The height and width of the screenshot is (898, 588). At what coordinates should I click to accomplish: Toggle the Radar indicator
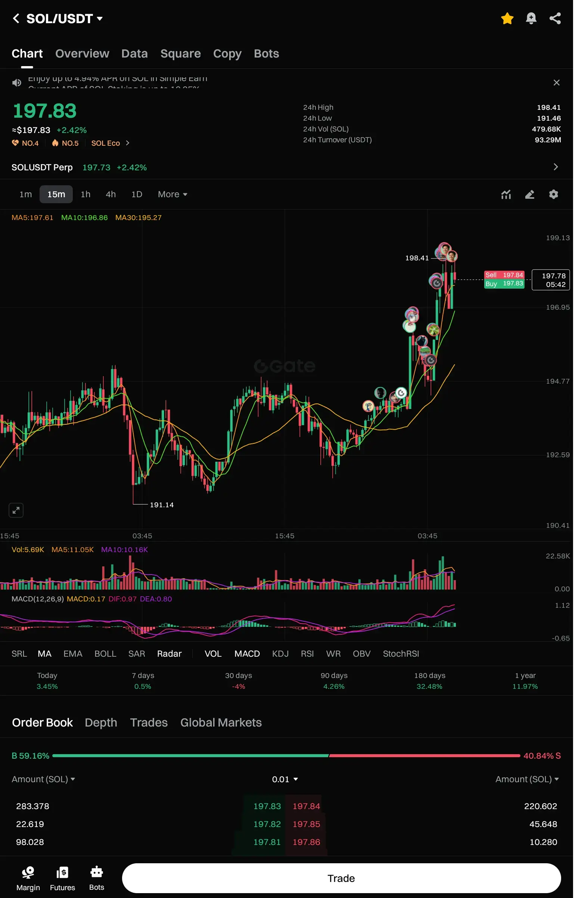[x=169, y=654]
